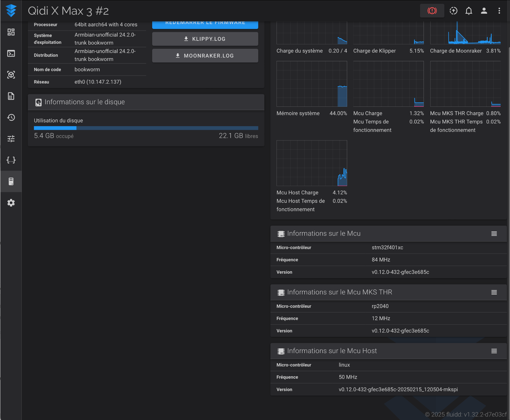Click the disk usage progress bar
This screenshot has height=420, width=510.
coord(146,128)
